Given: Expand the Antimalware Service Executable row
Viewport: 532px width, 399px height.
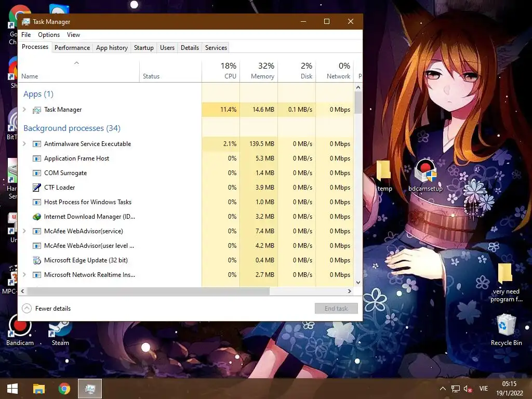Looking at the screenshot, I should 24,143.
